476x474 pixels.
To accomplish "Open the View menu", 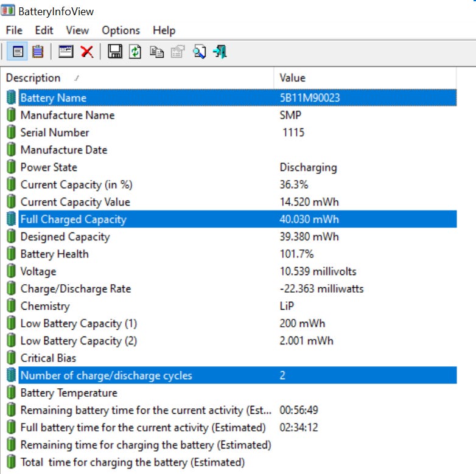I will [x=77, y=30].
